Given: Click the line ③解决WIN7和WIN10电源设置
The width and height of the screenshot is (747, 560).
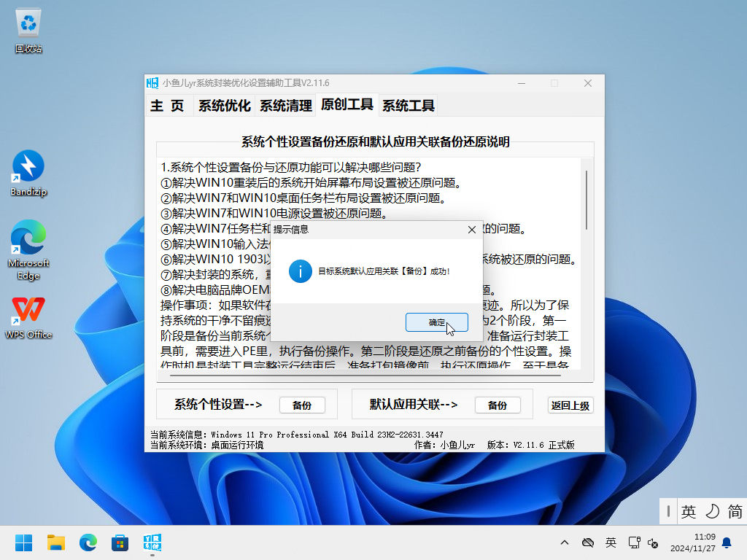Looking at the screenshot, I should [275, 214].
